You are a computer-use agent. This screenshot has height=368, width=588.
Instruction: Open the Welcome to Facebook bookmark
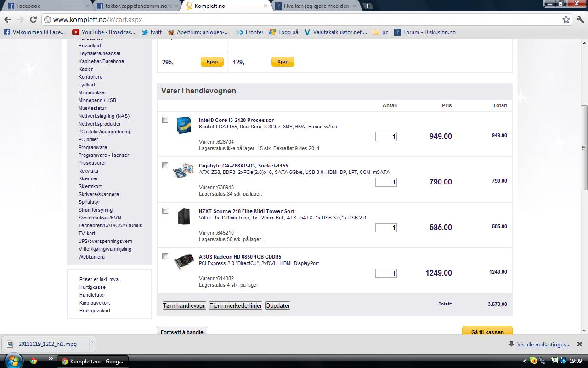pos(34,32)
